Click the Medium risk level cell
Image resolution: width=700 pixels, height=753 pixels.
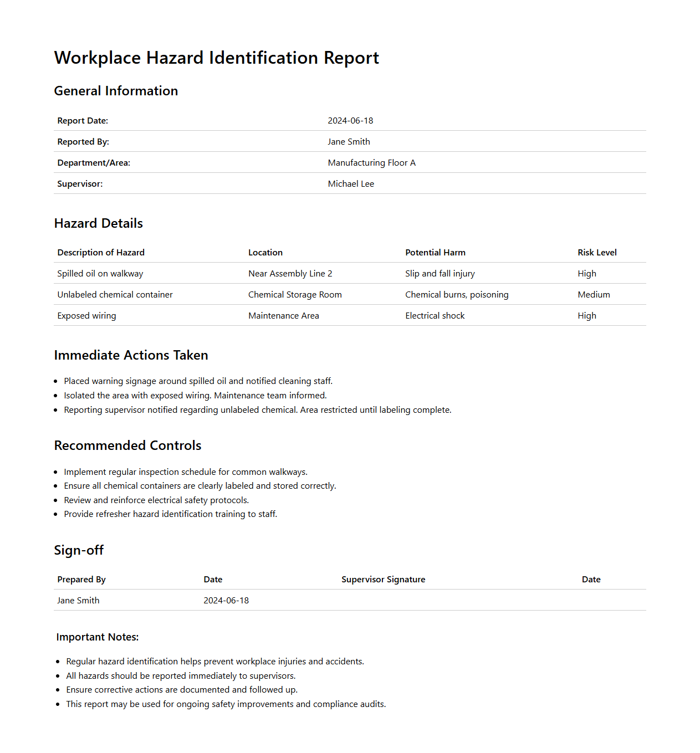click(594, 295)
